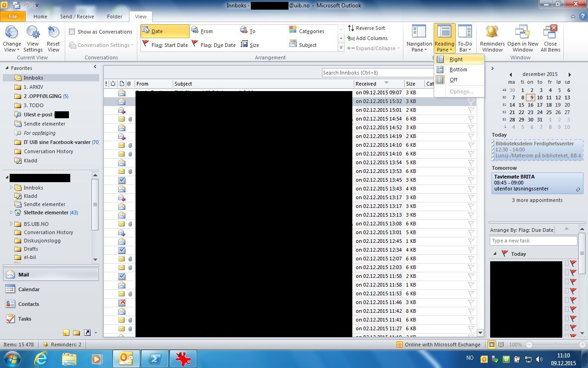Click Reverse Sort button

point(367,28)
